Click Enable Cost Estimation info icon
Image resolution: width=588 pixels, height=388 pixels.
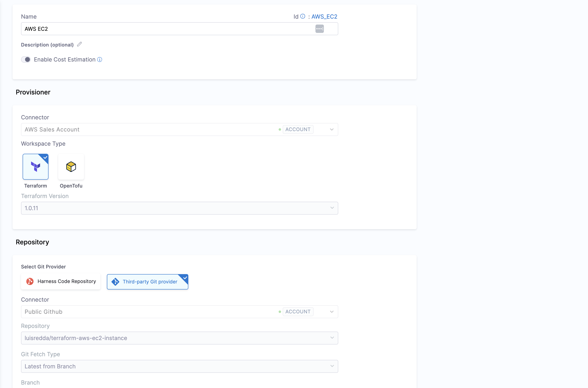(x=100, y=59)
